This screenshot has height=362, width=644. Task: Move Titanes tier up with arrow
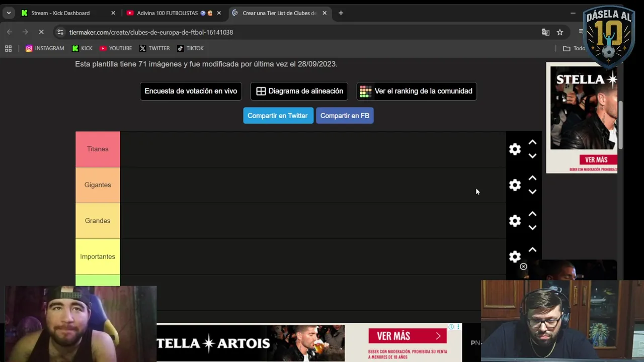[532, 143]
